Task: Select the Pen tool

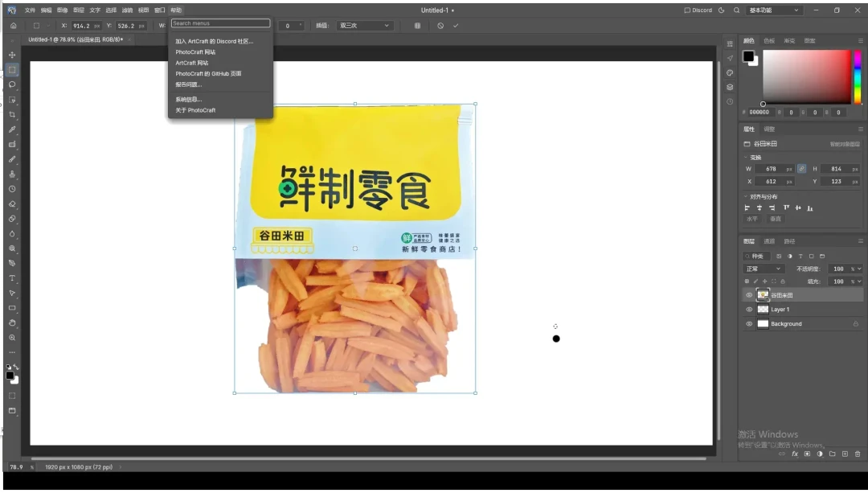Action: pyautogui.click(x=12, y=263)
